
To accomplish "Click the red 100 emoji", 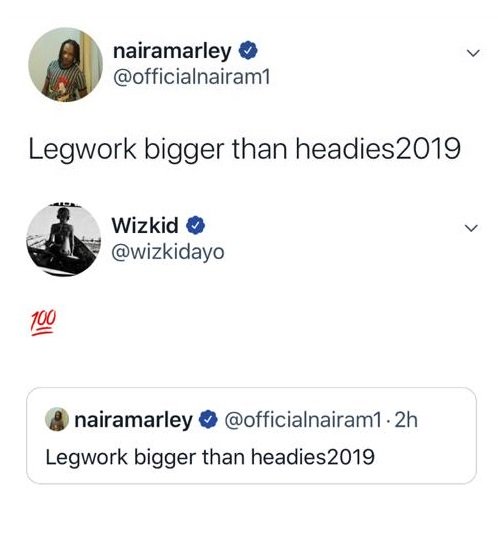I will point(43,323).
